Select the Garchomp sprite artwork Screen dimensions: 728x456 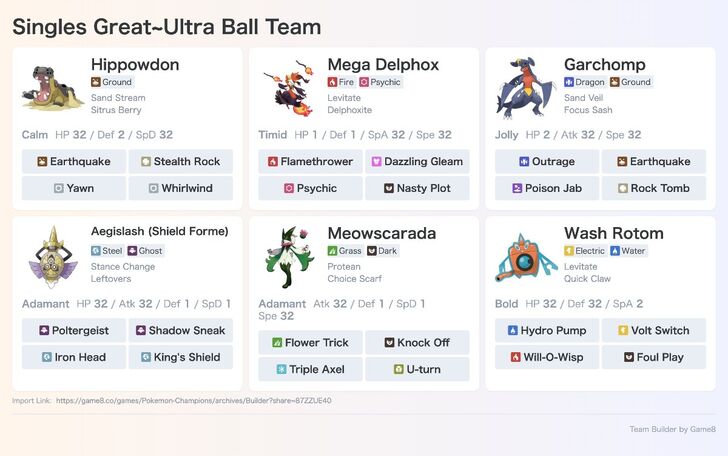coord(525,89)
